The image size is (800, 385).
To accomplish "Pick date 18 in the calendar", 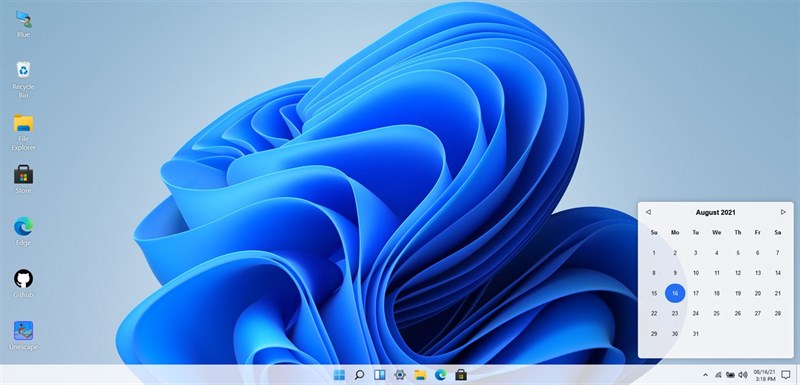I will pos(716,293).
